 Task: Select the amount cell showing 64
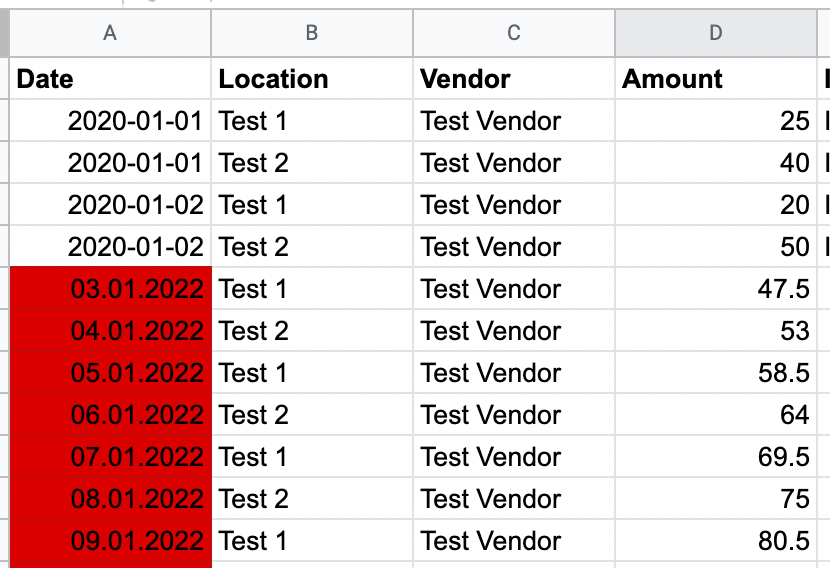point(716,414)
